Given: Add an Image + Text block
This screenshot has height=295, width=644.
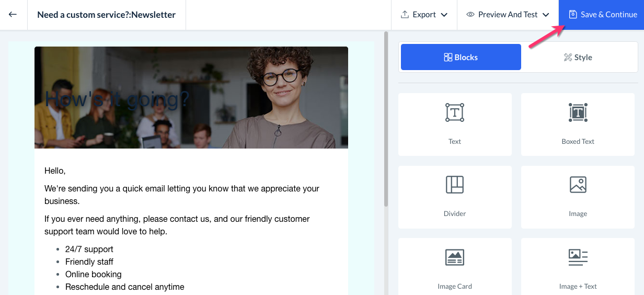Looking at the screenshot, I should coord(578,267).
